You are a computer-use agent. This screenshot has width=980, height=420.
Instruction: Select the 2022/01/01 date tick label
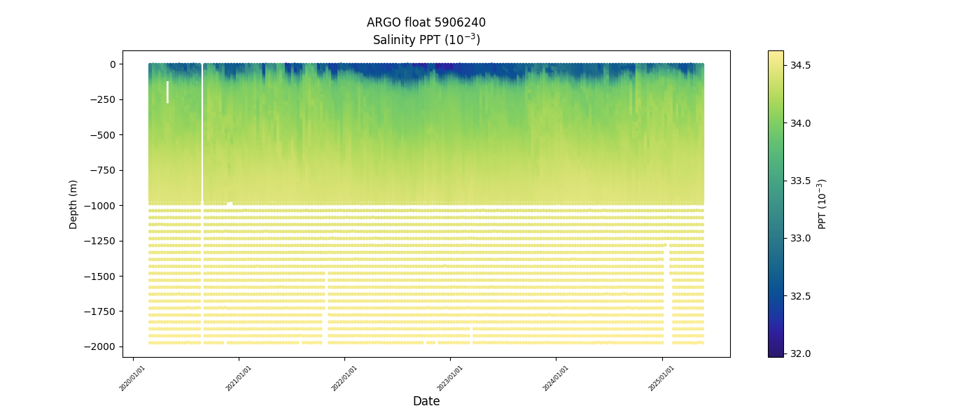[343, 378]
